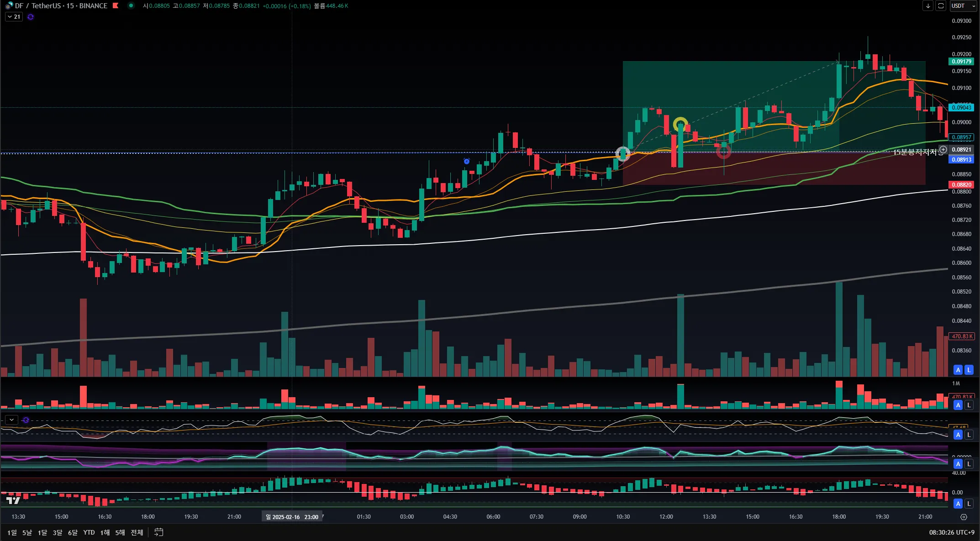Toggle A button in the bottom histogram pane
Screen dimensions: 980x541
[x=958, y=504]
